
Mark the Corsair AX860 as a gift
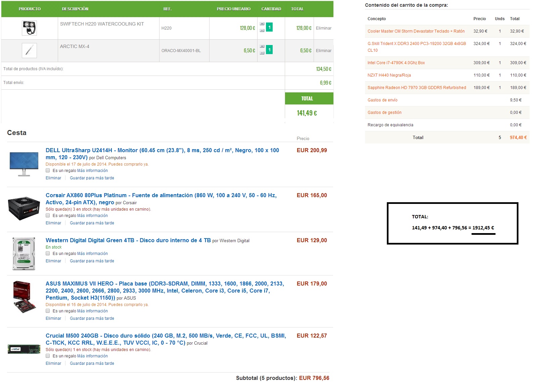click(x=48, y=216)
